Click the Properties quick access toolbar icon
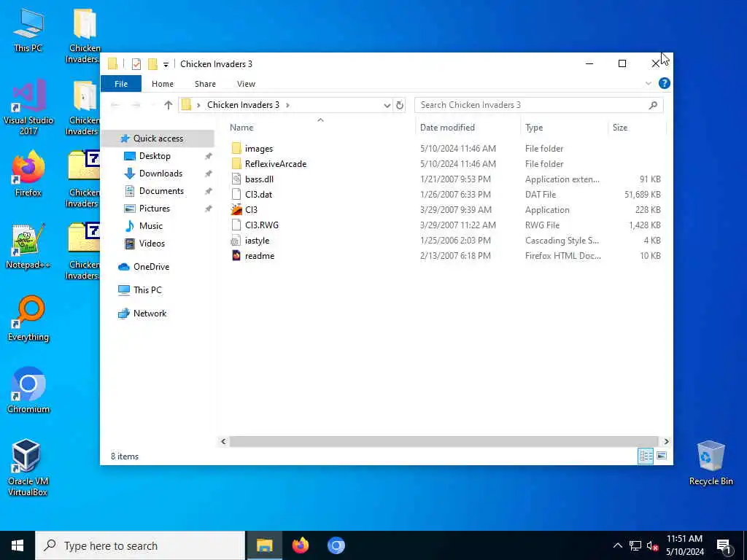The width and height of the screenshot is (747, 560). (x=136, y=64)
